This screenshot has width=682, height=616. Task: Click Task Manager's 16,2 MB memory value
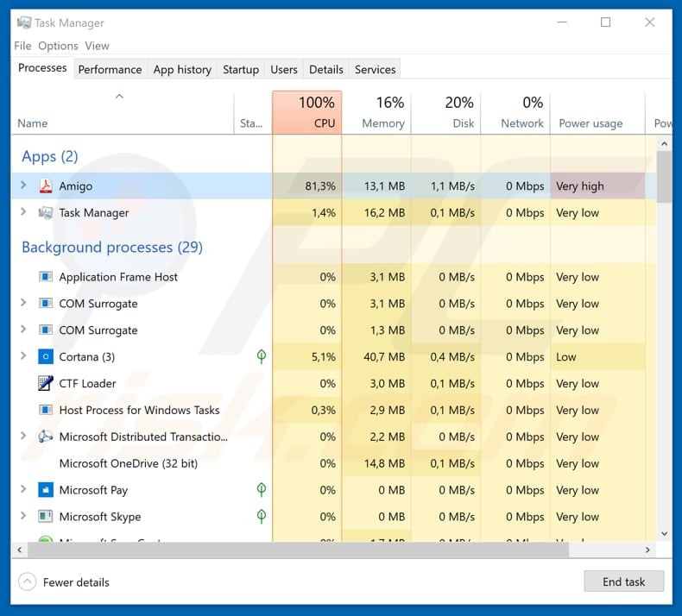pyautogui.click(x=384, y=213)
